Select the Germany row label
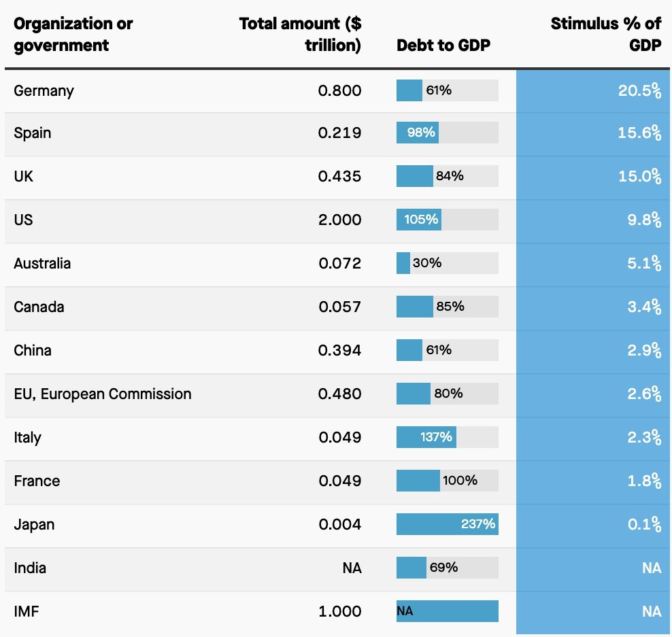This screenshot has width=672, height=637. pos(44,90)
